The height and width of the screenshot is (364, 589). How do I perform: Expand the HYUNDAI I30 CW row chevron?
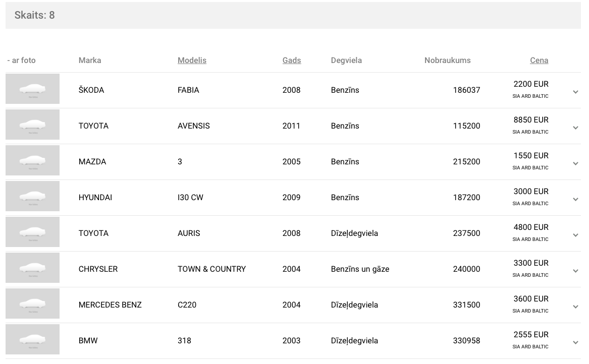(x=575, y=199)
